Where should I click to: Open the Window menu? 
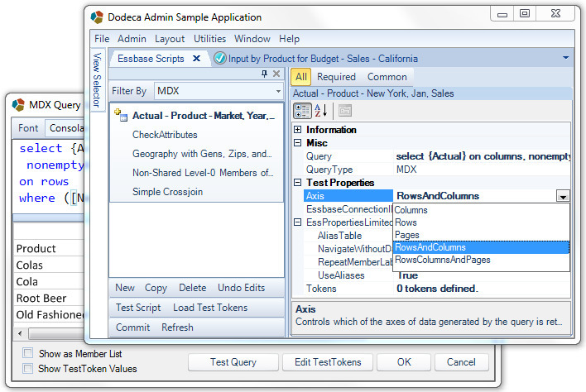point(252,39)
